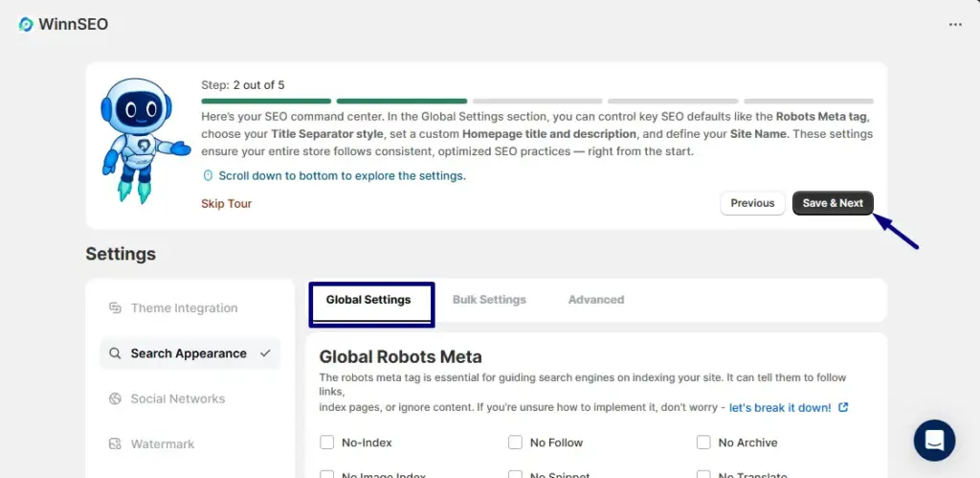Click the Skip Tour link
This screenshot has width=980, height=478.
[226, 203]
